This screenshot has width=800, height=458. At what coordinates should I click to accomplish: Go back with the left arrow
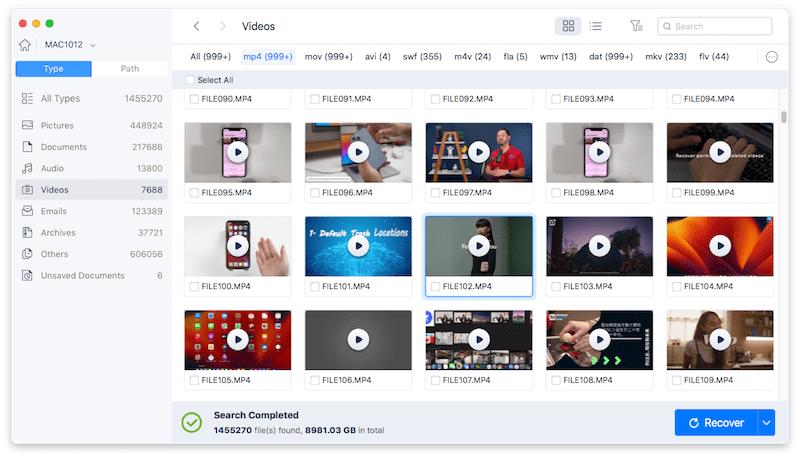click(x=197, y=26)
